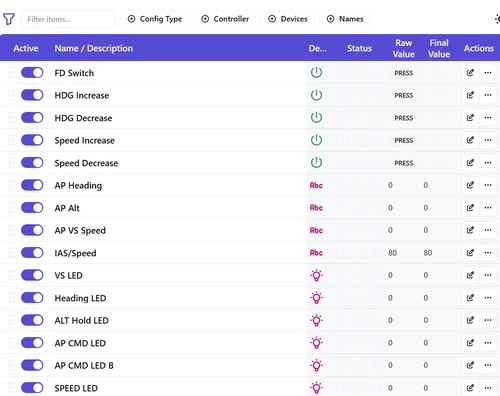Viewport: 500px width, 396px height.
Task: Click the ALT Hold LED lightbulb icon
Action: click(x=316, y=320)
